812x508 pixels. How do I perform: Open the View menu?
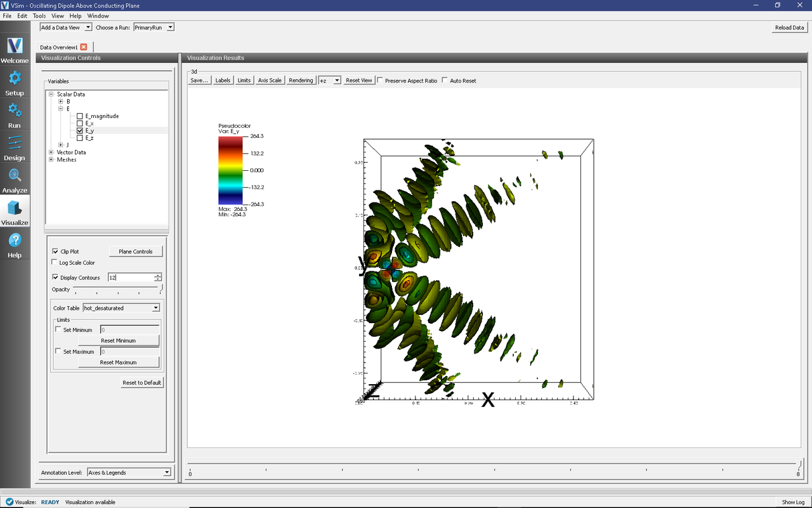(57, 16)
